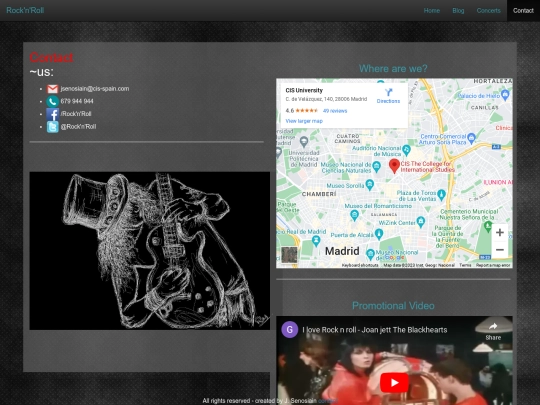The image size is (540, 405).
Task: Go to the Home nav item
Action: [x=432, y=11]
